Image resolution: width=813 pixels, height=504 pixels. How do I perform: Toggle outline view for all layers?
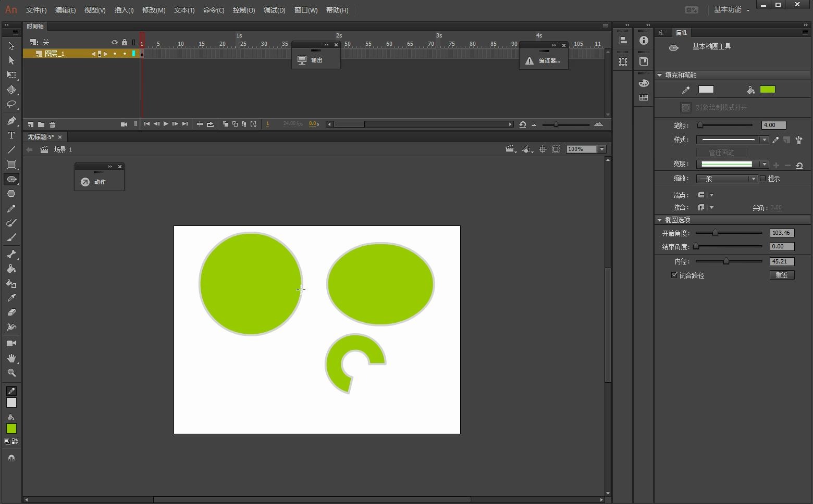point(133,42)
